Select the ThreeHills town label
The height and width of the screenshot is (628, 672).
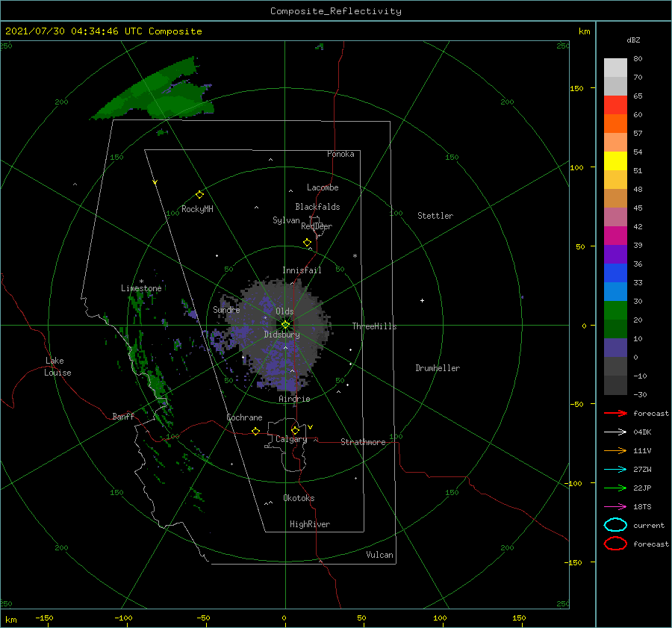(x=374, y=326)
